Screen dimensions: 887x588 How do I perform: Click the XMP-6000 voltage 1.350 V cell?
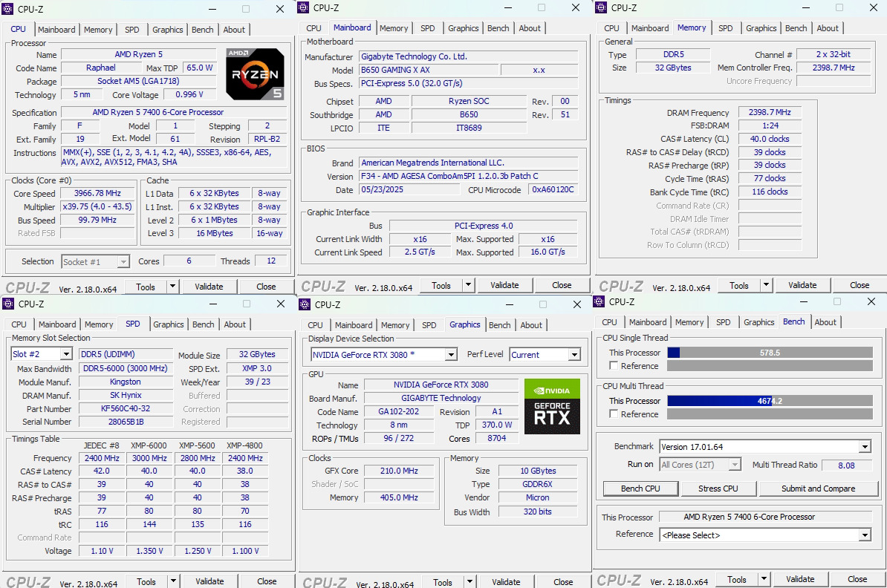(x=149, y=551)
